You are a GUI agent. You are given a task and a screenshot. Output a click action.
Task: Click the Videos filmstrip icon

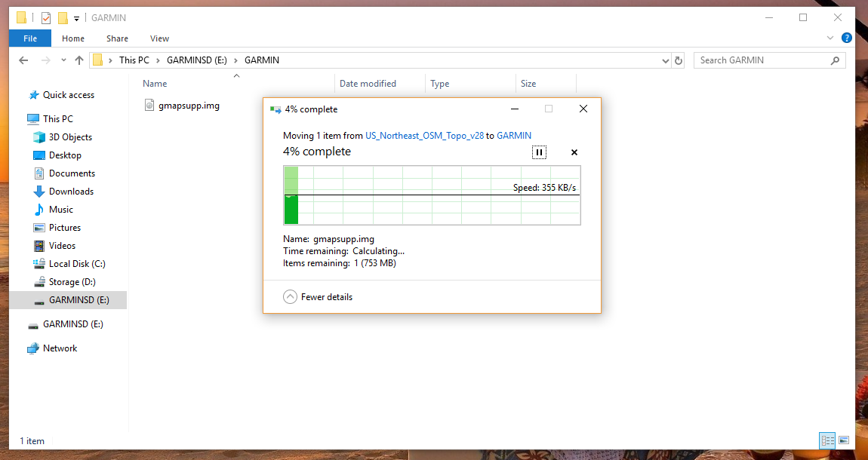[38, 246]
